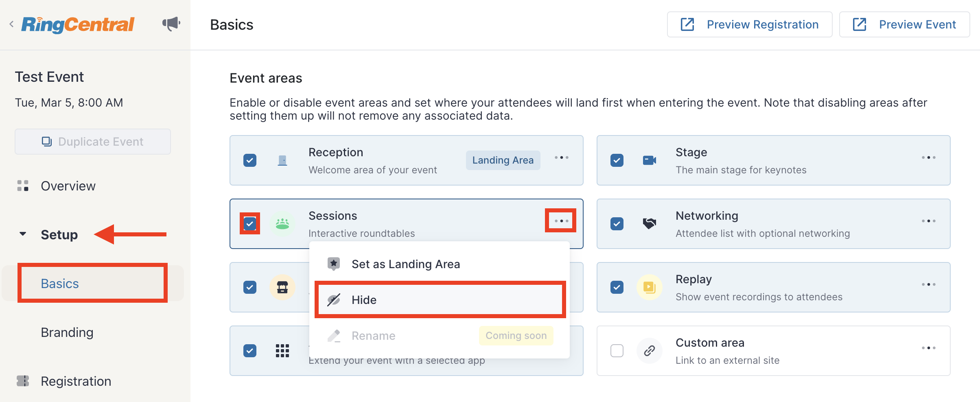Click the Sessions roundtable icon
Screen dimensions: 980x402
coord(282,224)
